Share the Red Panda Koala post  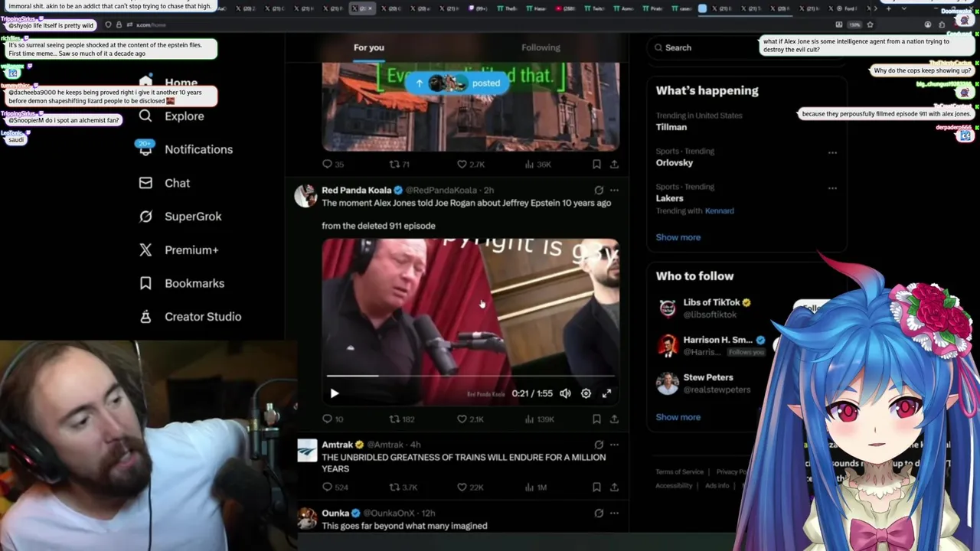pyautogui.click(x=614, y=419)
